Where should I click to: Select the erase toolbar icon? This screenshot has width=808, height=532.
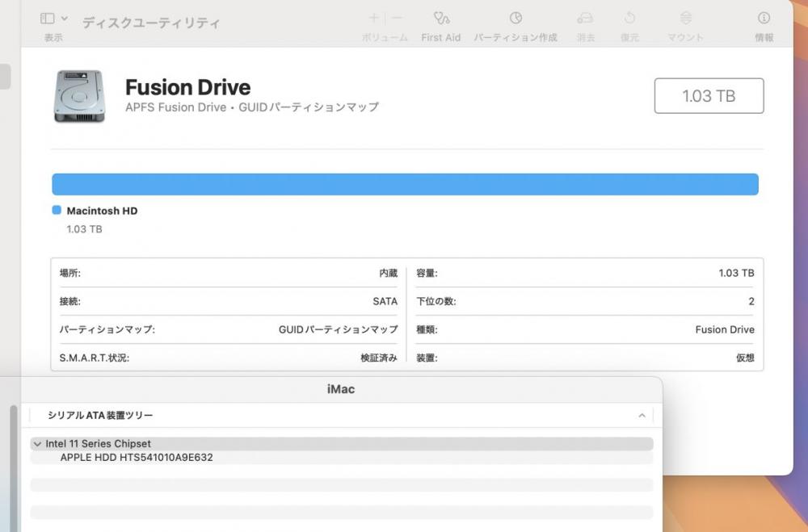coord(585,19)
